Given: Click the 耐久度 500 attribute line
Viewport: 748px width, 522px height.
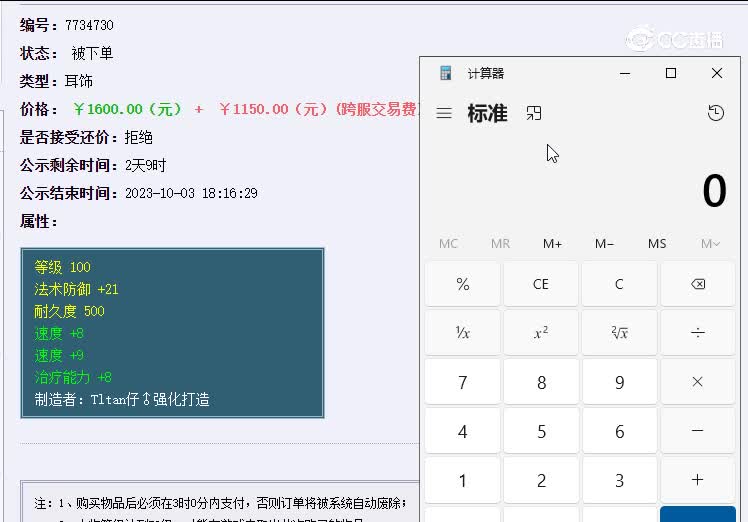Looking at the screenshot, I should pyautogui.click(x=69, y=311).
